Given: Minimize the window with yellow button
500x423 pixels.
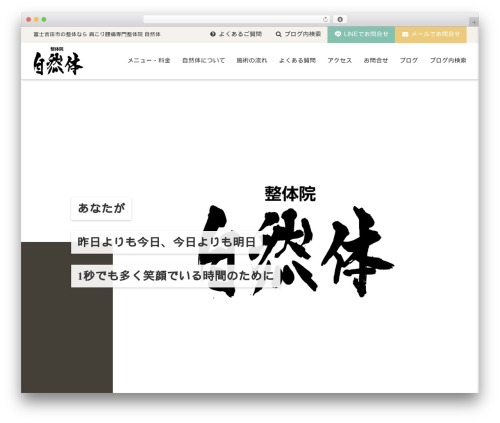Looking at the screenshot, I should tap(36, 20).
